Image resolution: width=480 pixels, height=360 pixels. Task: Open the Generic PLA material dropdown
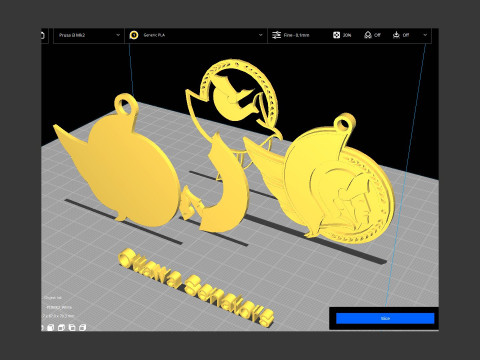196,35
